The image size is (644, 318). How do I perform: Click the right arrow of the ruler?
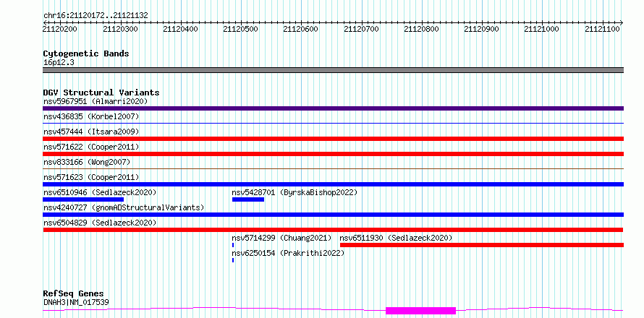click(x=622, y=22)
